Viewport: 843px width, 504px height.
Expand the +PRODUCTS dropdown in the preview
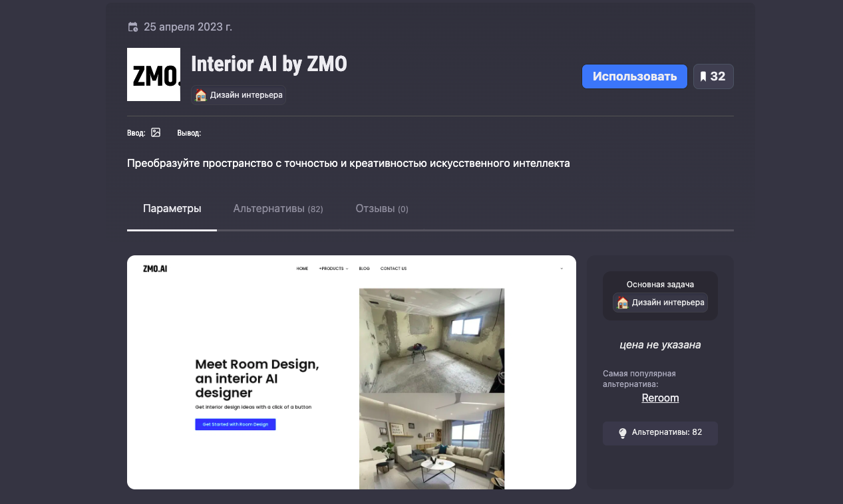pos(333,269)
